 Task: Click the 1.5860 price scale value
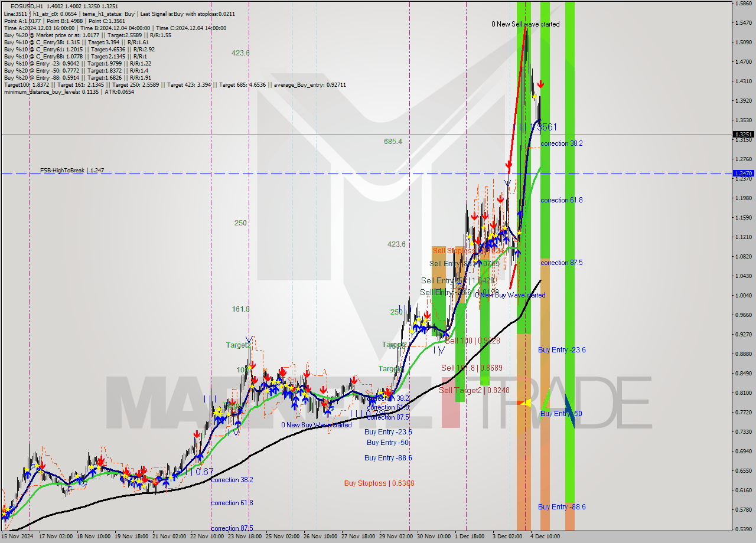coord(743,4)
